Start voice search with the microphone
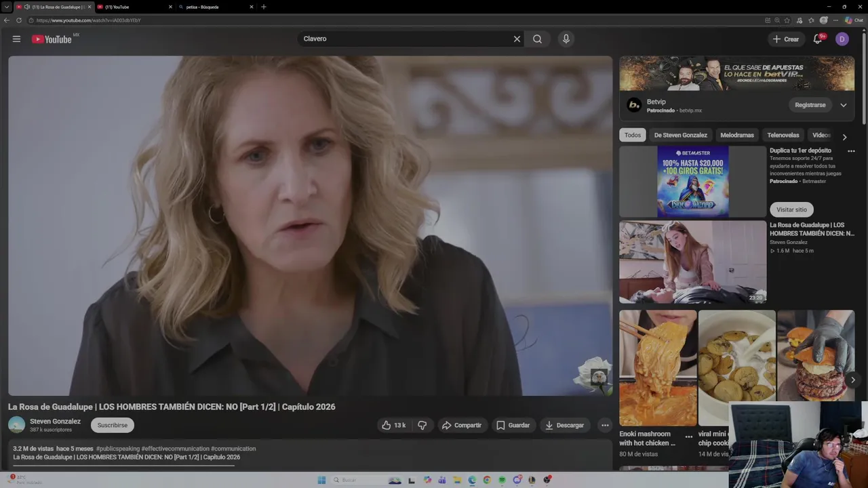This screenshot has height=488, width=868. pyautogui.click(x=566, y=39)
